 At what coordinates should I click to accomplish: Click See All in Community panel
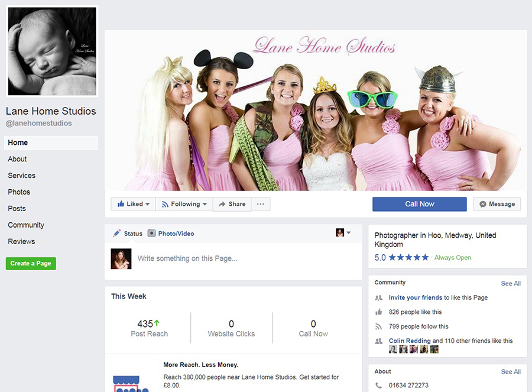511,283
